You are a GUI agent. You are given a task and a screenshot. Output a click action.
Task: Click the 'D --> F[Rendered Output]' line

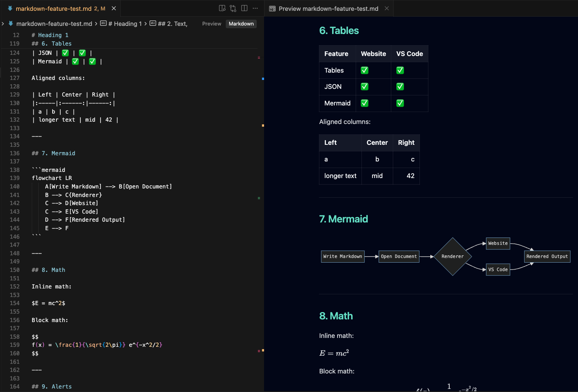coord(85,220)
